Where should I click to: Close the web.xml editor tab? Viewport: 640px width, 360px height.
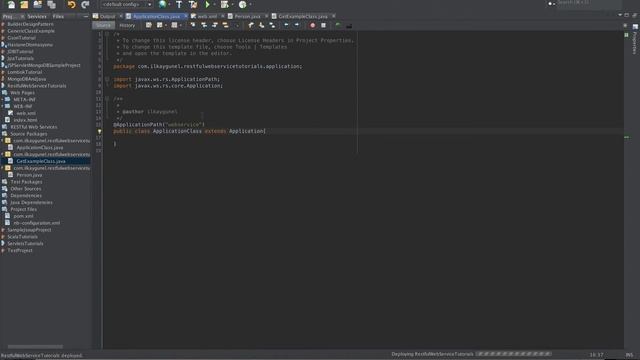[x=222, y=16]
